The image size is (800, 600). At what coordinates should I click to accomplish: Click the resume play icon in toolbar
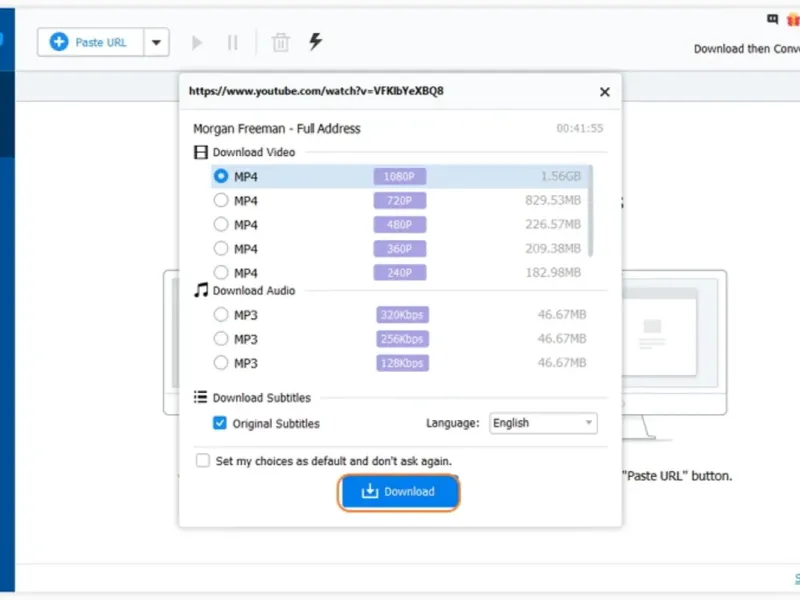click(x=196, y=42)
